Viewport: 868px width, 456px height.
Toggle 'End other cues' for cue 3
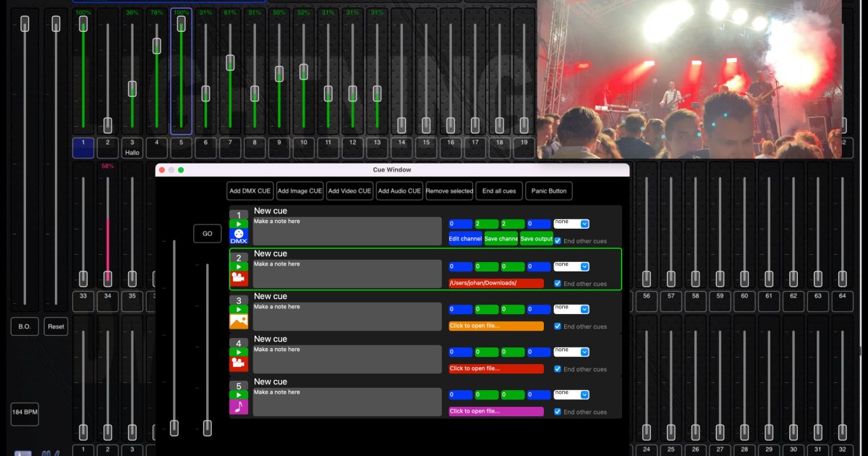(x=558, y=326)
